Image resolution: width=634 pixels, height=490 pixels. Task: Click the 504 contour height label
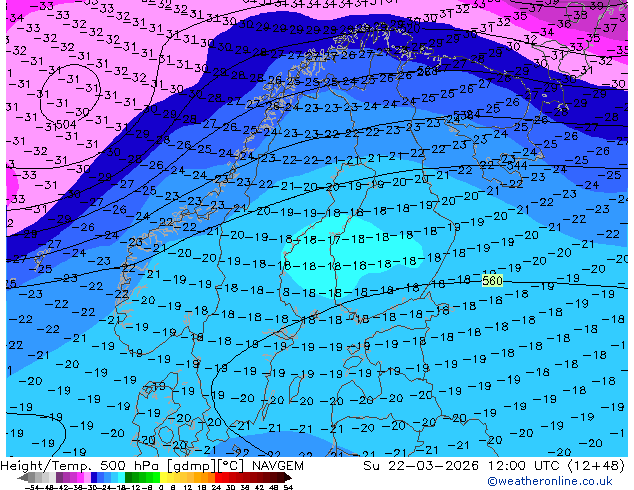66,125
